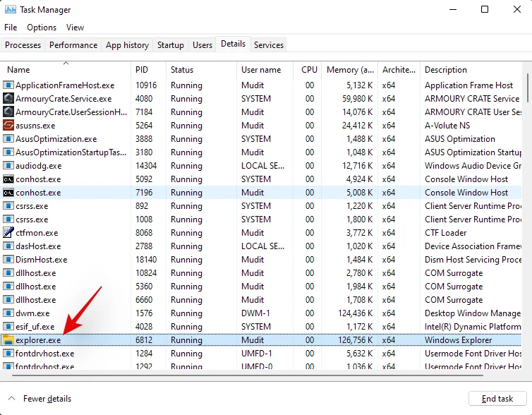Viewport: 532px width, 415px height.
Task: Open the File menu
Action: click(11, 28)
